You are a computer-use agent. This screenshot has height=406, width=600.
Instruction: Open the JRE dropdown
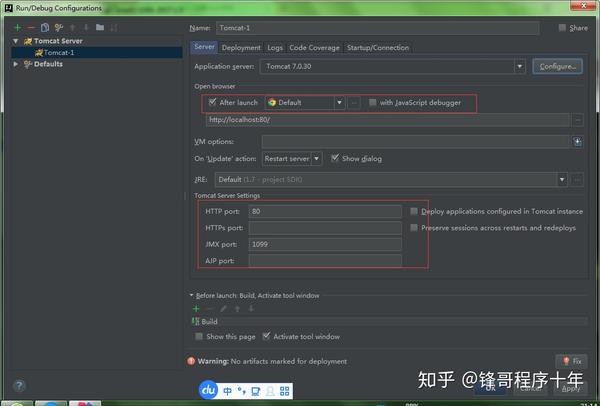[562, 179]
